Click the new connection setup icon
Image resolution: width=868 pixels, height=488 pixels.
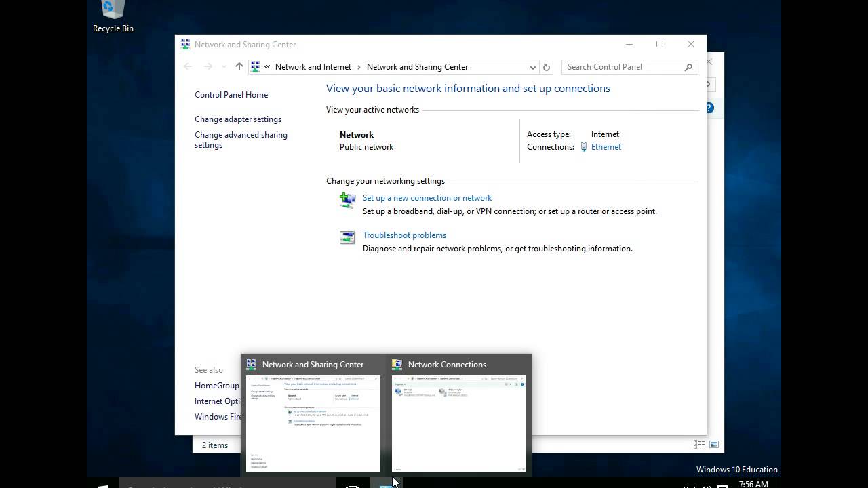point(347,200)
